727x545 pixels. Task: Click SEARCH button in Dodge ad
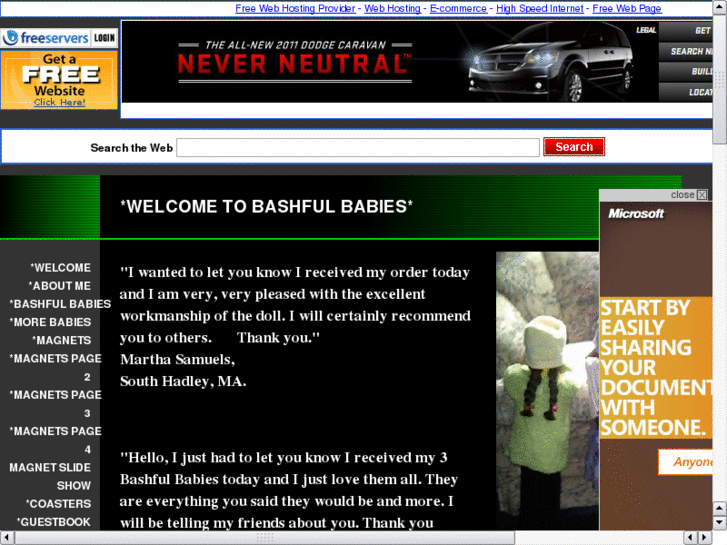tap(686, 51)
